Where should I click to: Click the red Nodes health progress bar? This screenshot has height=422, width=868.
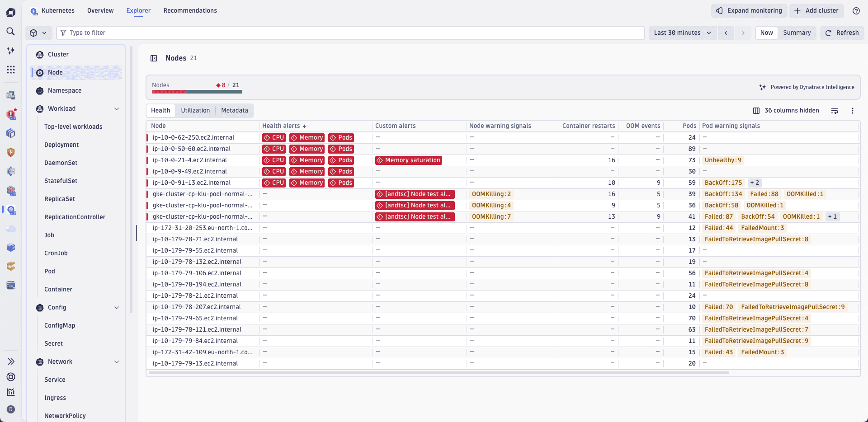pos(170,91)
